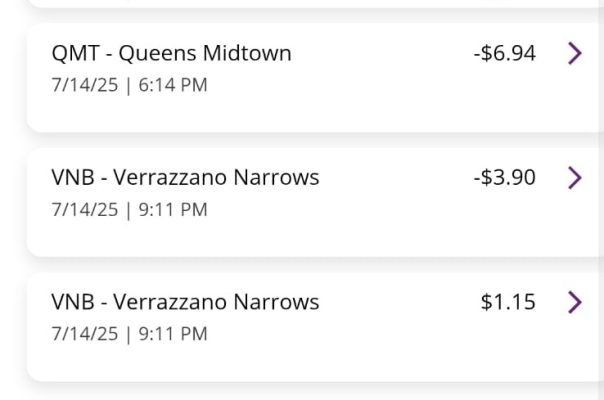Tap empty space below the Queens Midtown date

coord(300,113)
